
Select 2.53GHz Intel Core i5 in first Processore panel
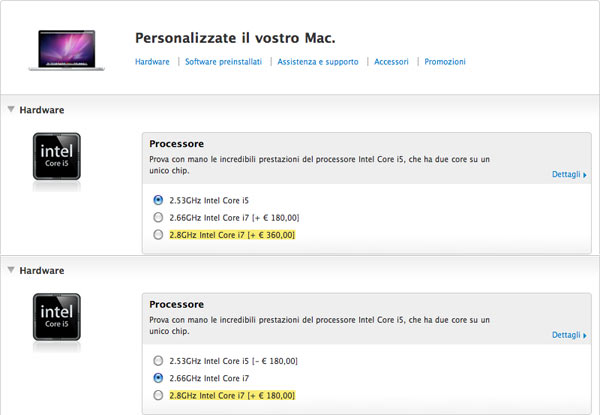pyautogui.click(x=157, y=199)
